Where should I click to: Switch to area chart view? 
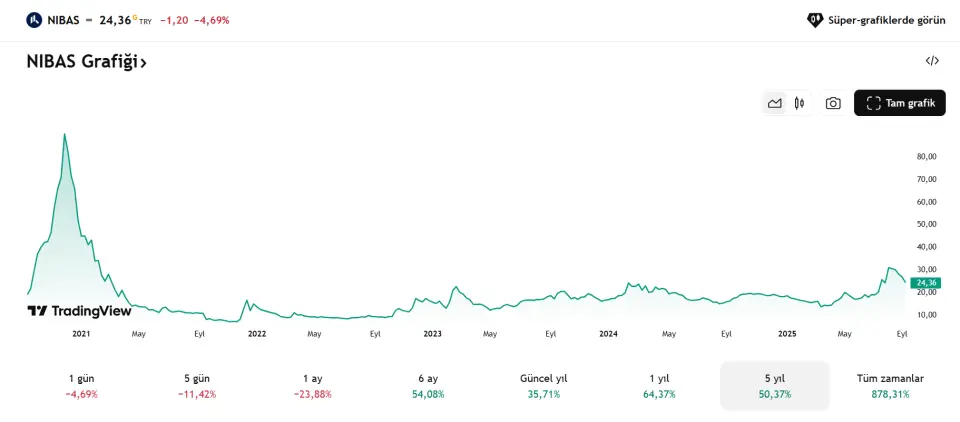coord(774,103)
